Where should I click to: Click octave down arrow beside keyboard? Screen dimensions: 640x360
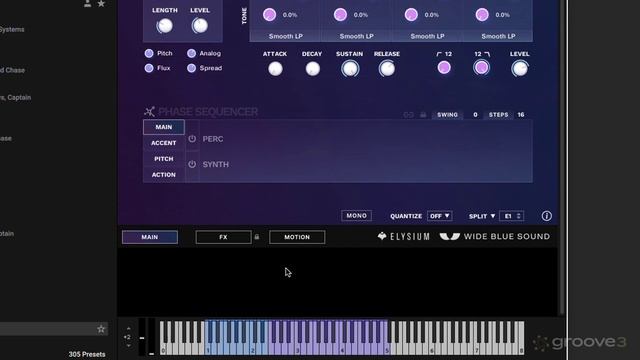129,346
